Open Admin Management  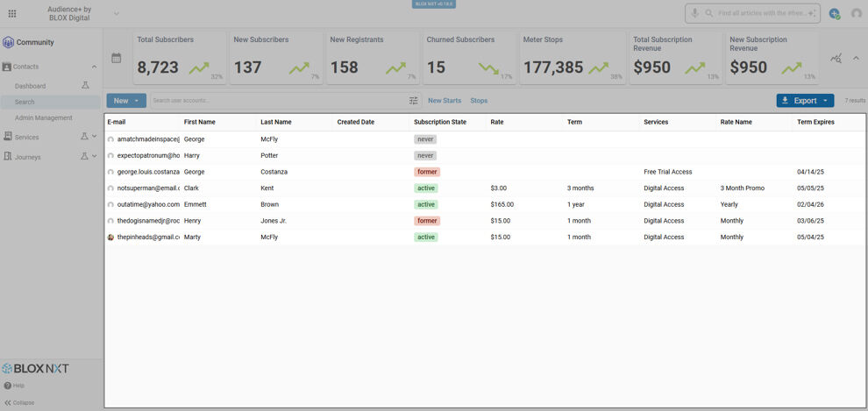(44, 117)
